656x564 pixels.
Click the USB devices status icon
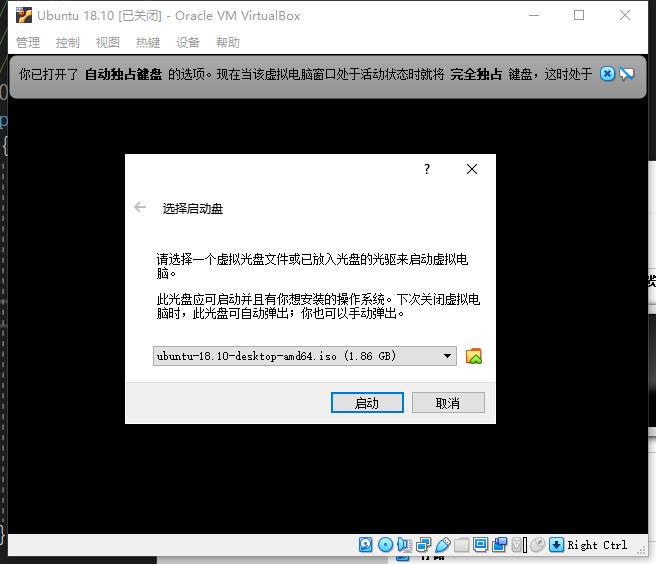pos(443,545)
